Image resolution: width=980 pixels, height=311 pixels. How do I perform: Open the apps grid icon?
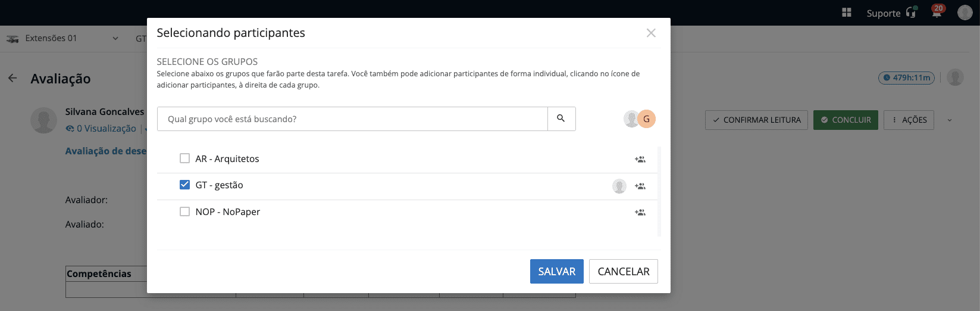coord(847,13)
